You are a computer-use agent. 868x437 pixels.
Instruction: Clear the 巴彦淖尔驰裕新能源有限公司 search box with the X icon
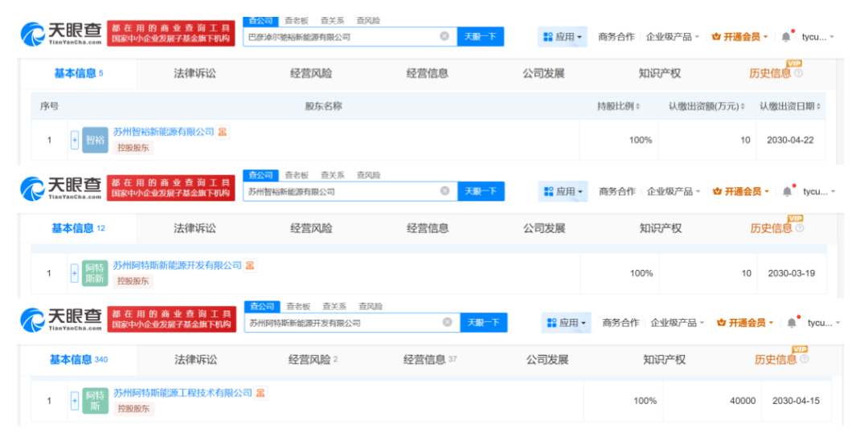click(444, 36)
